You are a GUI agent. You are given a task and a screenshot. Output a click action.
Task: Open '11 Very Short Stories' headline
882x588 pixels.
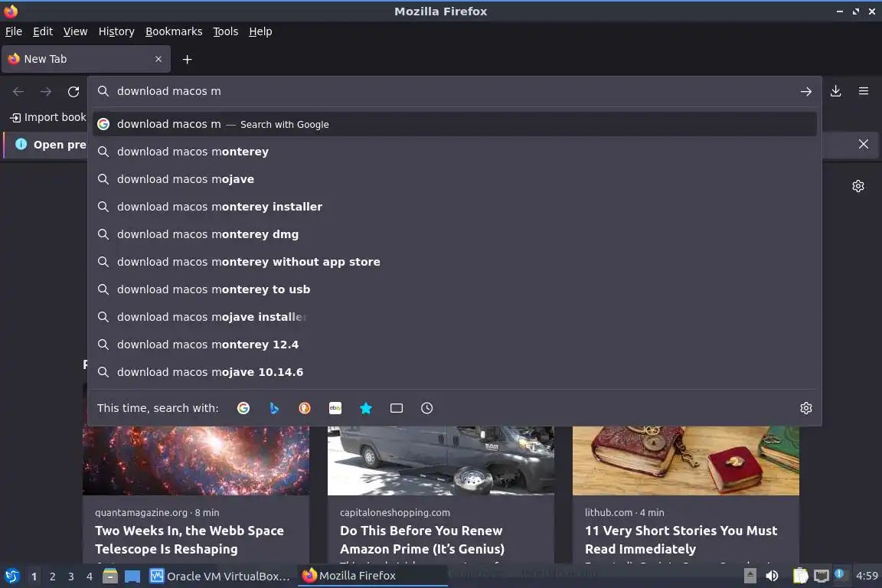pos(681,540)
